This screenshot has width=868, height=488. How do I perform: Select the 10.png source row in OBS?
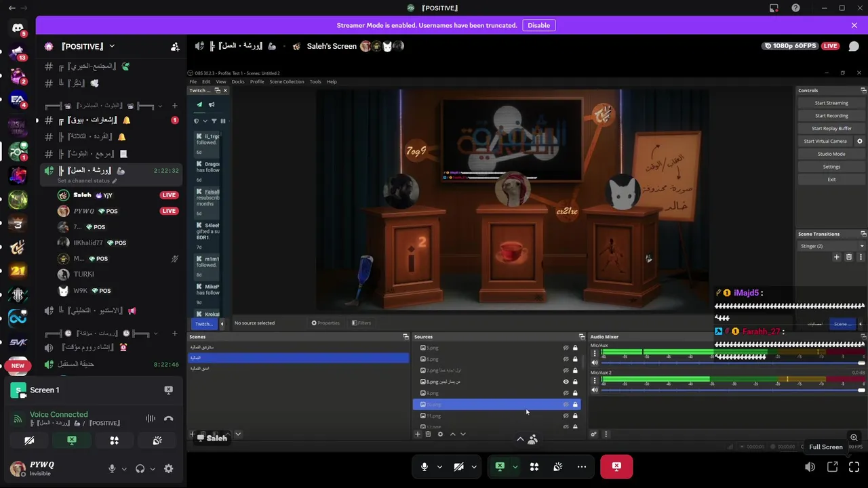pos(496,405)
